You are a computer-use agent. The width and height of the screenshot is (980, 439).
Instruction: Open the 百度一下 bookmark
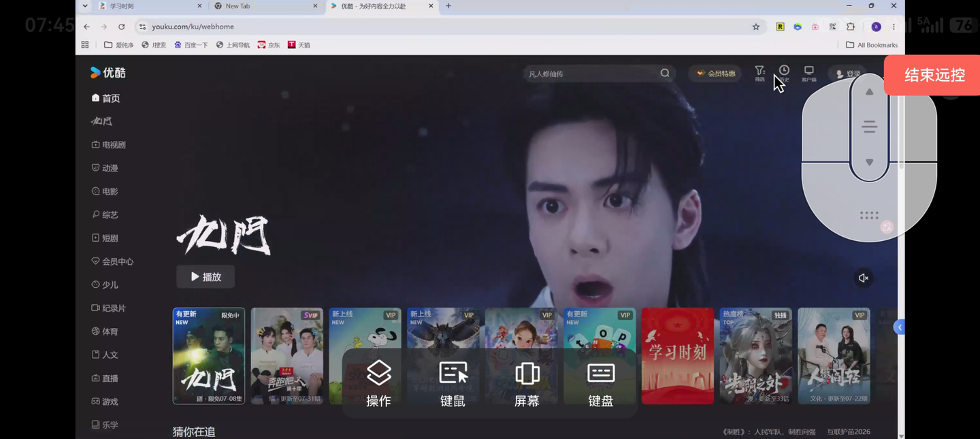pyautogui.click(x=191, y=45)
